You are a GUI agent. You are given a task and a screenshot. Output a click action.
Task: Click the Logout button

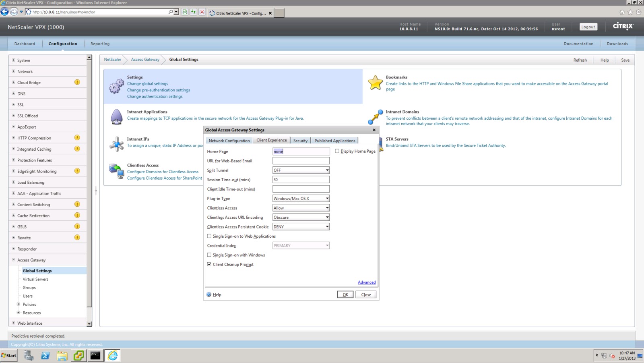588,27
